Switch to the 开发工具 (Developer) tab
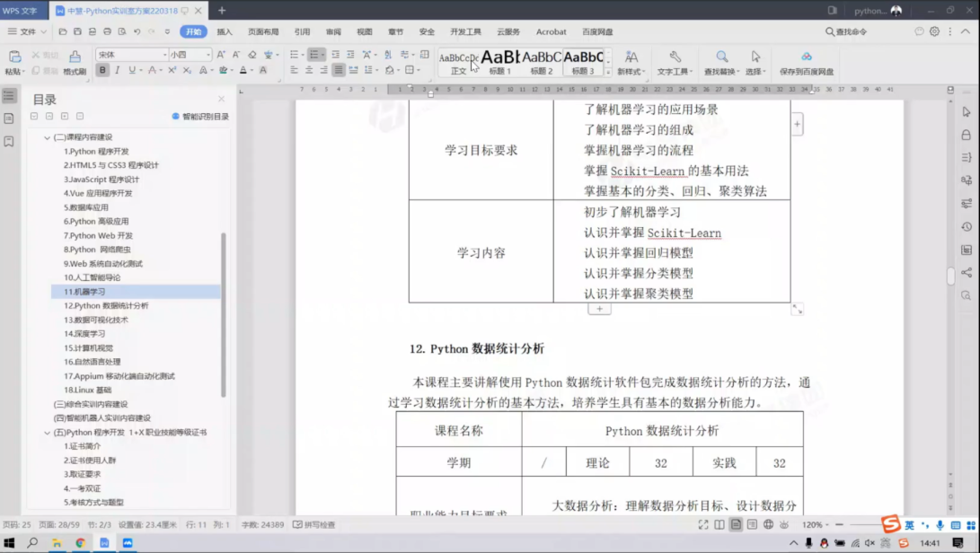The width and height of the screenshot is (980, 553). coord(465,31)
